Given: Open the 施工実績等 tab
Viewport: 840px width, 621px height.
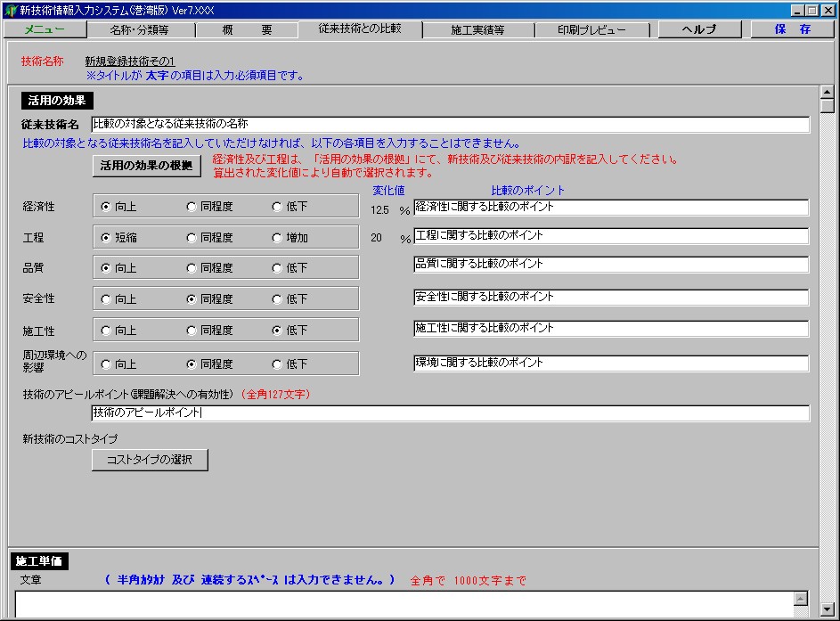Looking at the screenshot, I should tap(477, 29).
